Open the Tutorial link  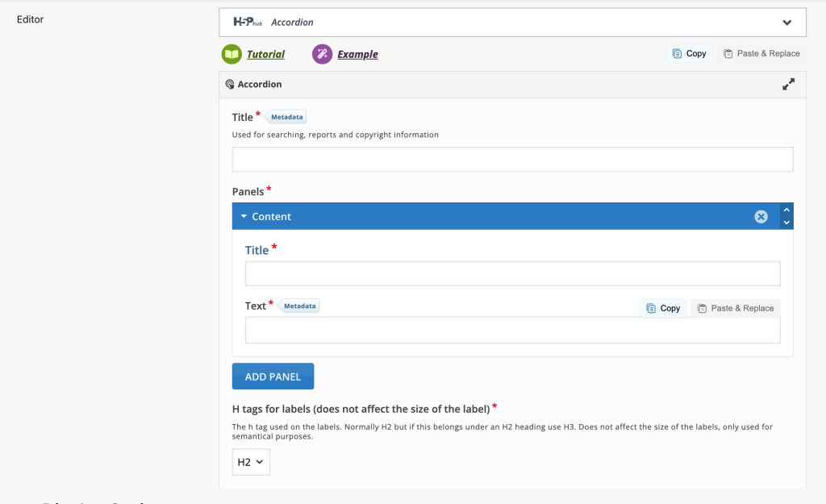click(x=265, y=54)
